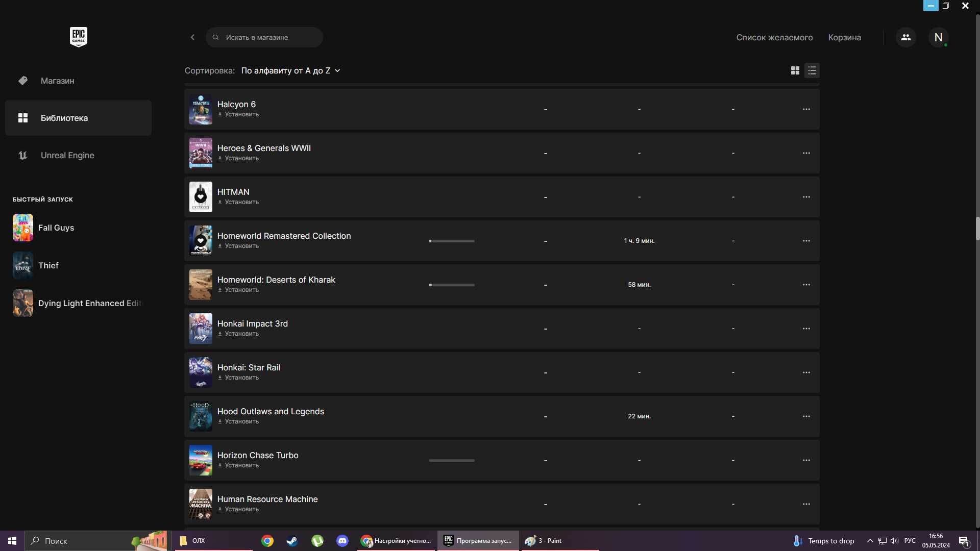Go back with the arrow beside search
Viewport: 980px width, 551px height.
192,37
